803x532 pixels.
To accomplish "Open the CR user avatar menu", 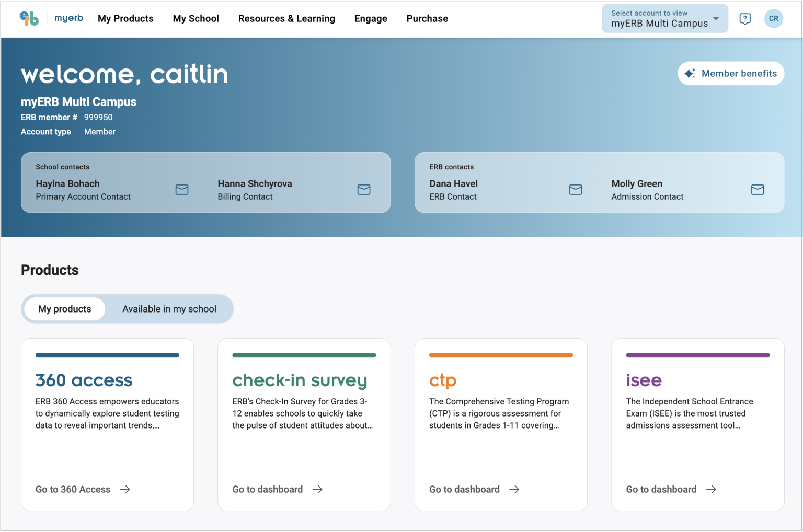I will pos(773,19).
